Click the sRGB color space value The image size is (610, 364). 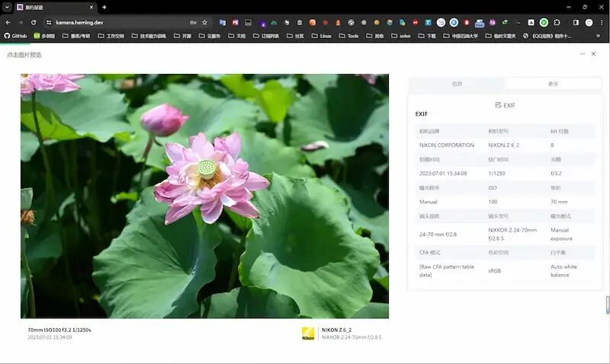tap(494, 271)
